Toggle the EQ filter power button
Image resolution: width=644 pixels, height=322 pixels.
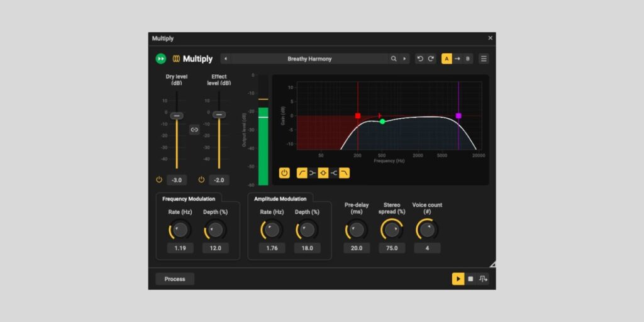tap(284, 173)
